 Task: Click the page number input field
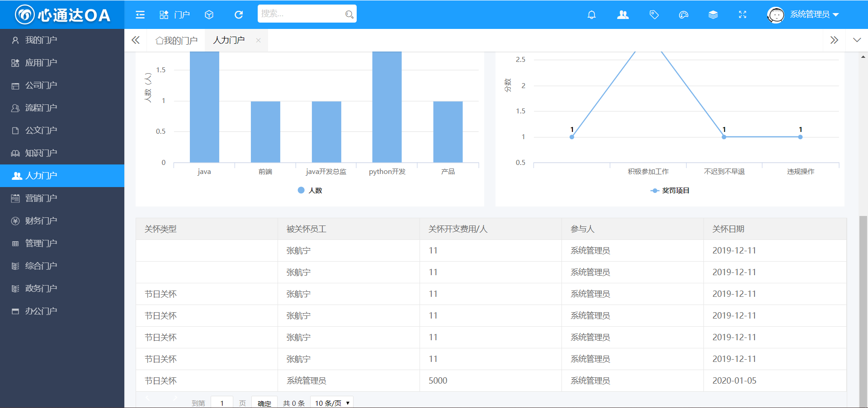click(x=222, y=403)
